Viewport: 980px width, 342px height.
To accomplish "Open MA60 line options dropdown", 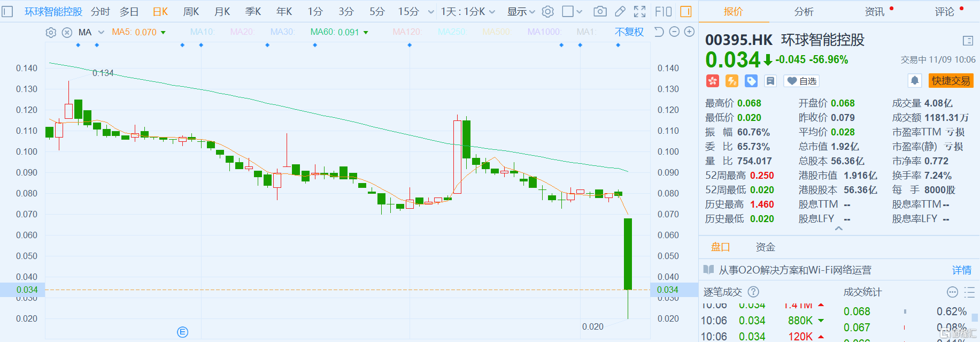I will [366, 33].
